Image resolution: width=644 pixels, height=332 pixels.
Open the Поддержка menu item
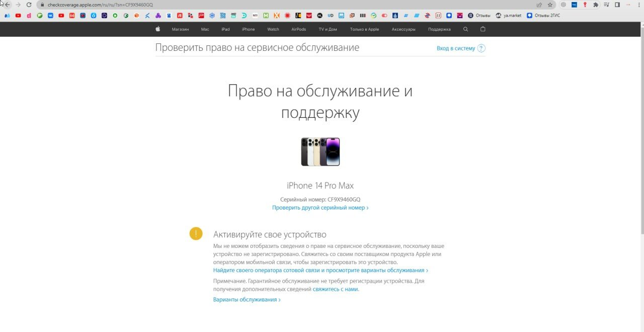[x=439, y=29]
